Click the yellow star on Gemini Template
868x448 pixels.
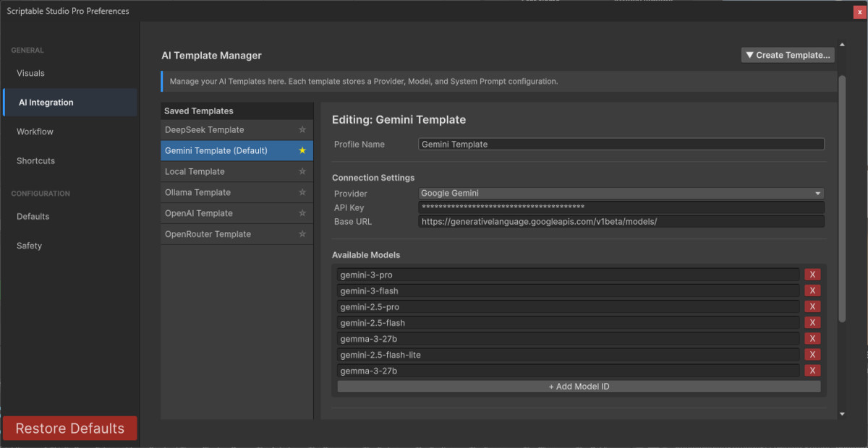click(303, 150)
